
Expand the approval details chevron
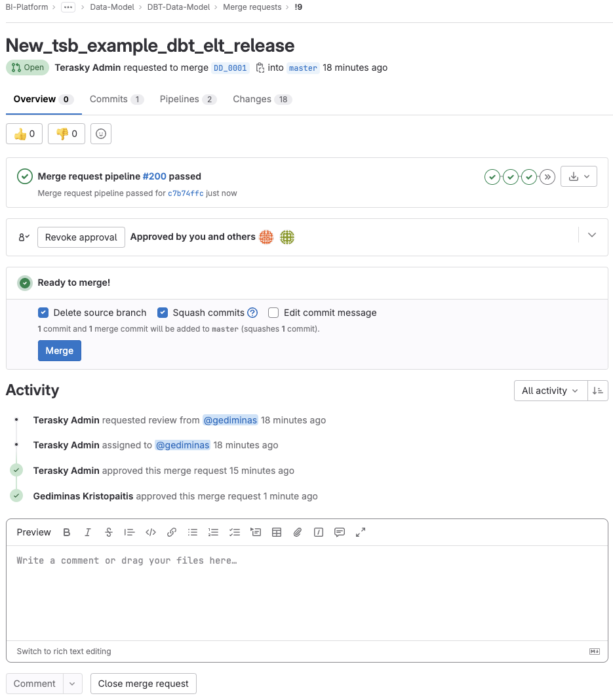(x=592, y=235)
